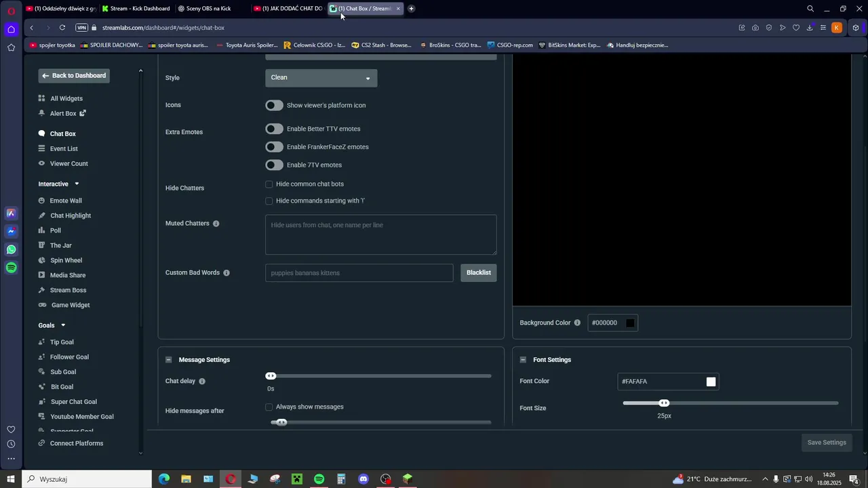Viewport: 868px width, 488px height.
Task: Click the orange K profile avatar
Action: click(x=837, y=28)
